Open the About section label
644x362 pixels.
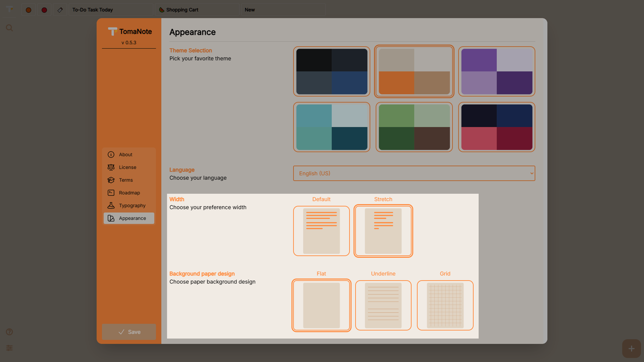(x=126, y=155)
